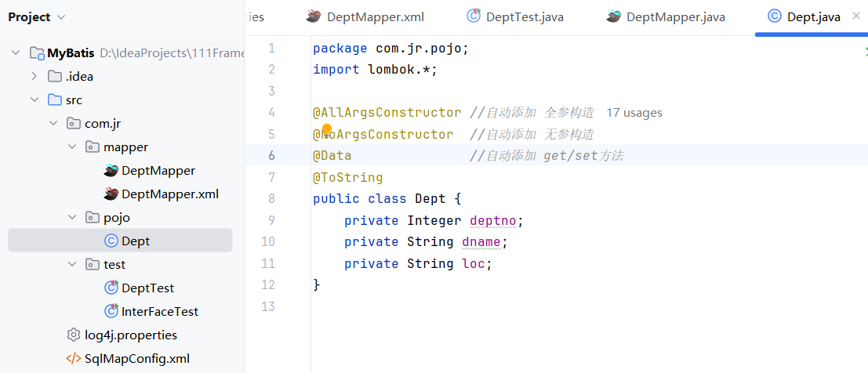The width and height of the screenshot is (868, 373).
Task: Expand the .idea folder
Action: click(35, 76)
